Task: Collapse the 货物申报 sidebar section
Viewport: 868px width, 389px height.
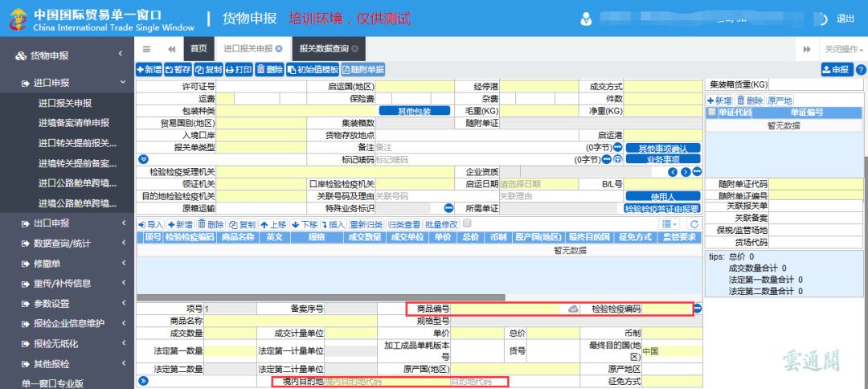Action: pyautogui.click(x=67, y=55)
